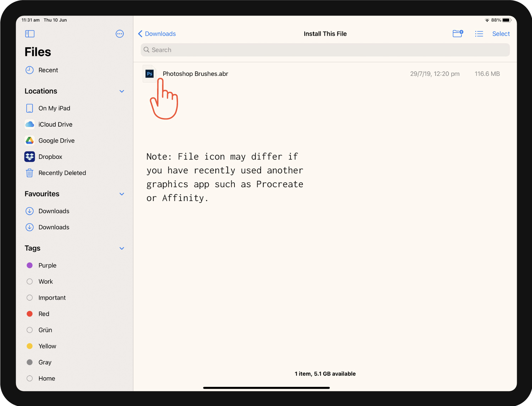Go back to Downloads folder
The width and height of the screenshot is (532, 406).
pyautogui.click(x=157, y=34)
